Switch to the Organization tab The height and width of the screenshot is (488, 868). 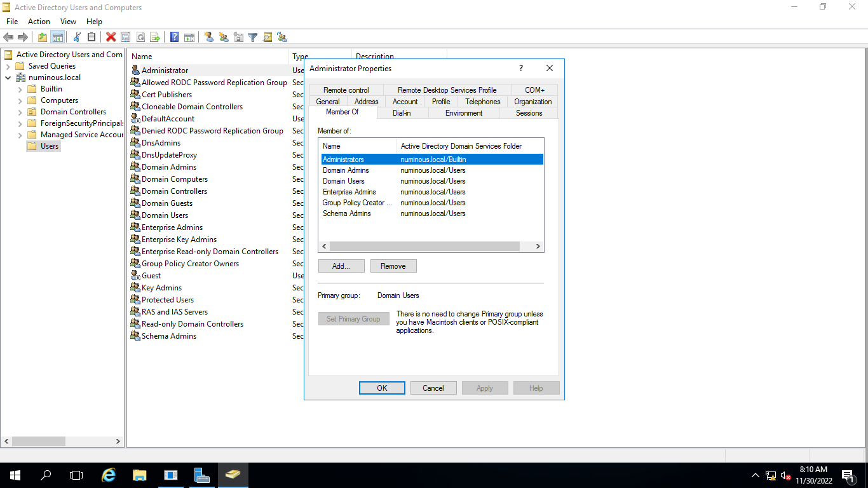(533, 102)
